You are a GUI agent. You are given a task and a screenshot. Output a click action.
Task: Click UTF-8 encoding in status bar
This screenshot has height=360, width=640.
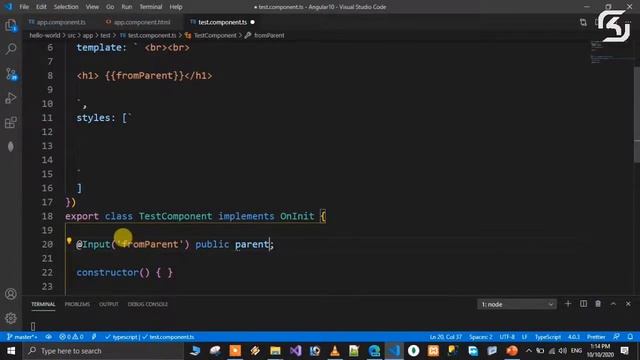point(507,337)
